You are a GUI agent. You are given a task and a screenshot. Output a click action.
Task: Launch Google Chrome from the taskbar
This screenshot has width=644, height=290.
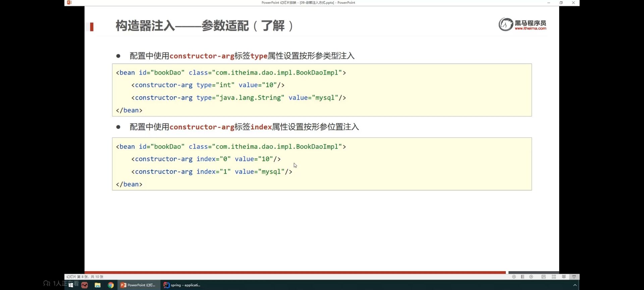(x=111, y=285)
